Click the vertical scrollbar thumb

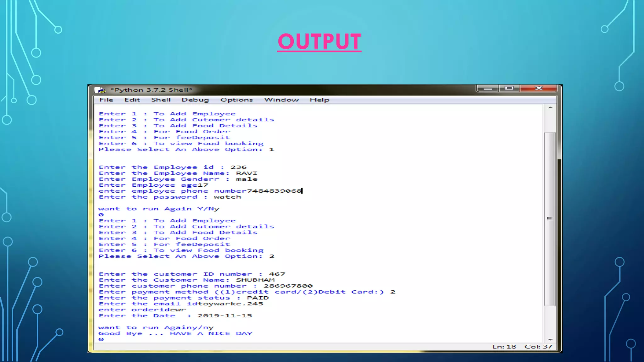[550, 219]
